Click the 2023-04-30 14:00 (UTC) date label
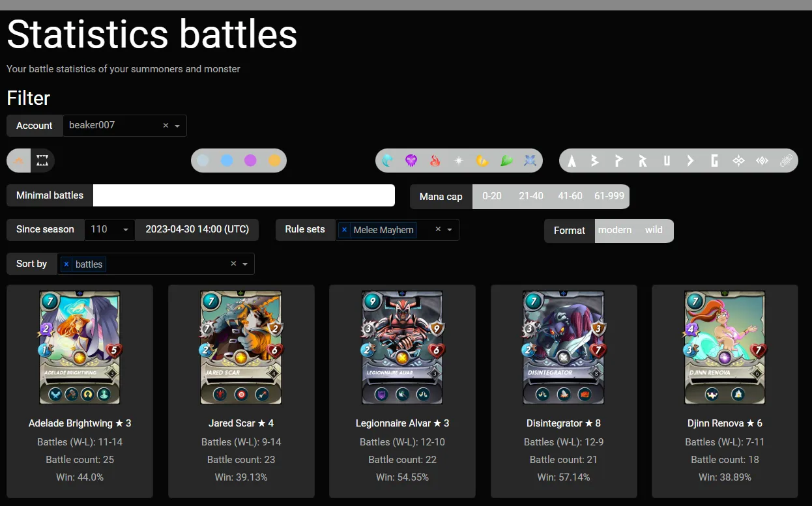The height and width of the screenshot is (506, 812). coord(197,229)
